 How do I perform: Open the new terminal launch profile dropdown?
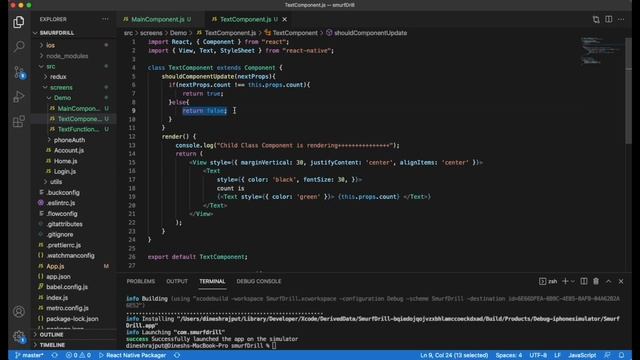point(573,281)
